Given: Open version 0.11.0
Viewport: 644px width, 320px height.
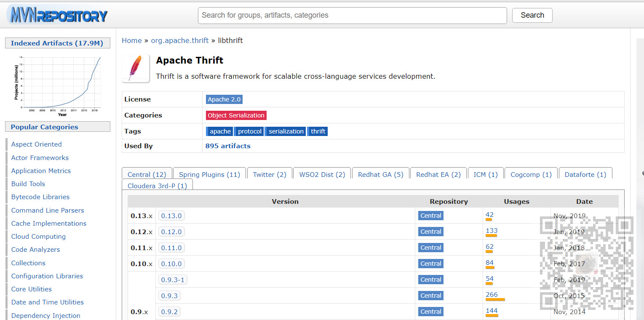Looking at the screenshot, I should (x=171, y=248).
